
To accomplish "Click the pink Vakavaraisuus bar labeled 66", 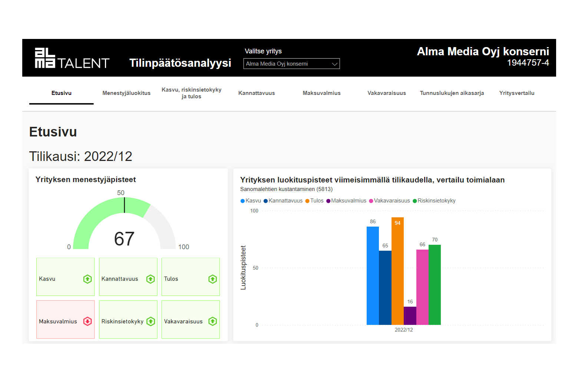I will click(422, 287).
